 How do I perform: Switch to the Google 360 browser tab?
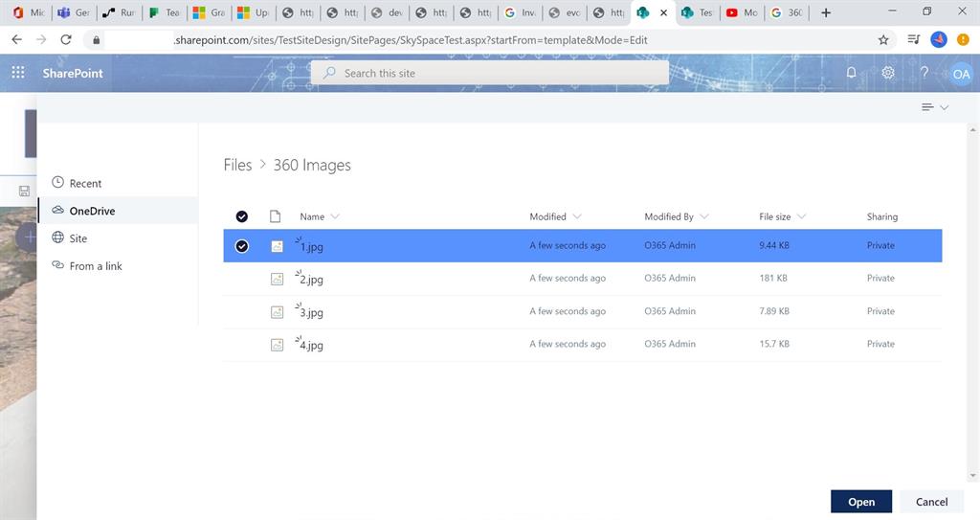pyautogui.click(x=787, y=12)
